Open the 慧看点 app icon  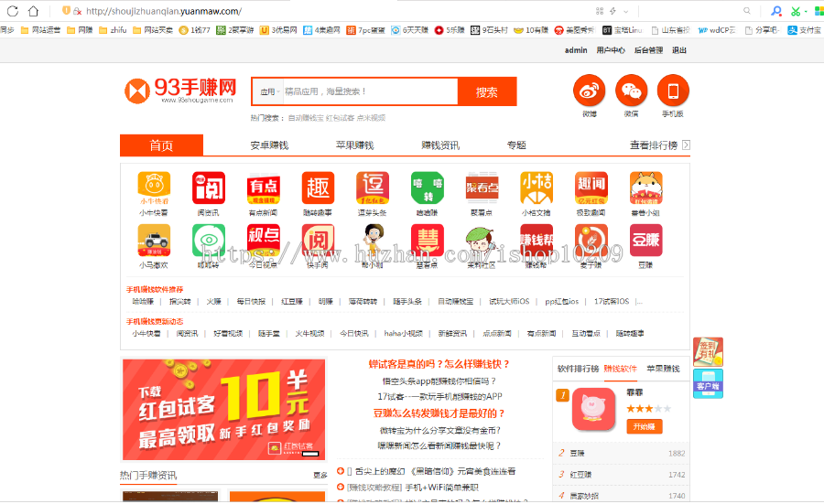point(428,241)
